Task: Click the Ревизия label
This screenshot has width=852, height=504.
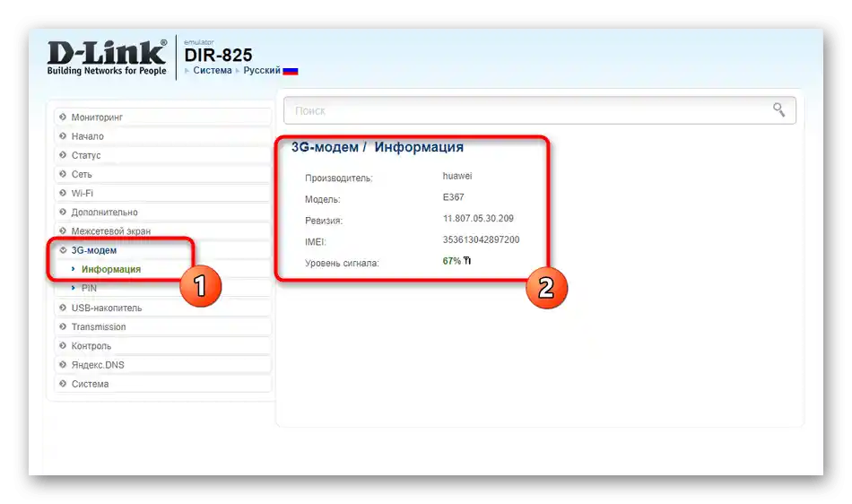Action: click(324, 221)
